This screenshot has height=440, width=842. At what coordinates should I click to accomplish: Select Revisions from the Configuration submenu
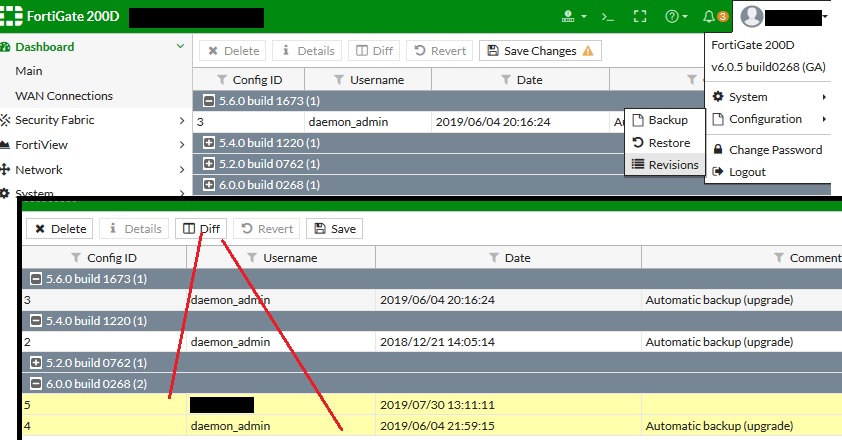(x=665, y=165)
